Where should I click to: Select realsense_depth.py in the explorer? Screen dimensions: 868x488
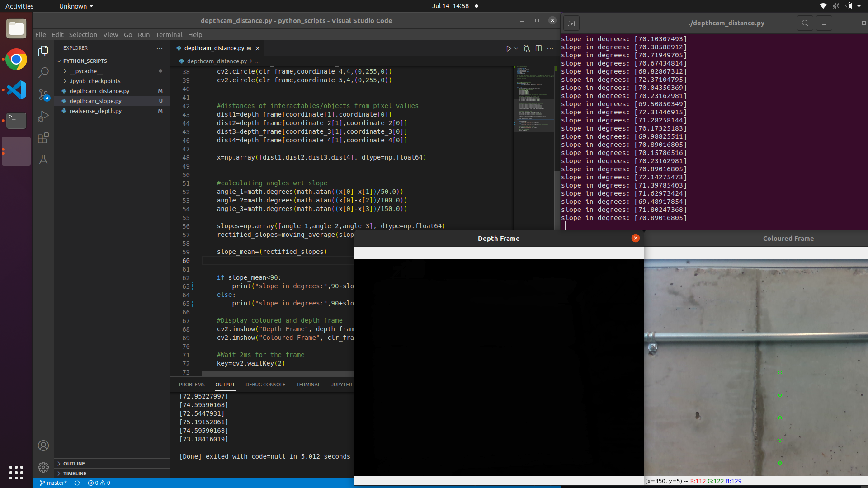click(95, 111)
